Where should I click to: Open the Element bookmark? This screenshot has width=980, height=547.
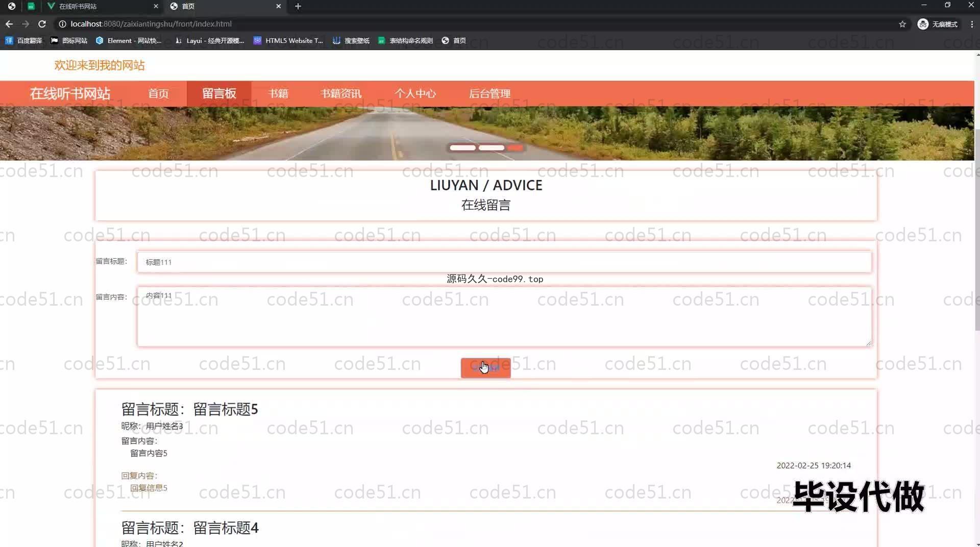[x=129, y=40]
